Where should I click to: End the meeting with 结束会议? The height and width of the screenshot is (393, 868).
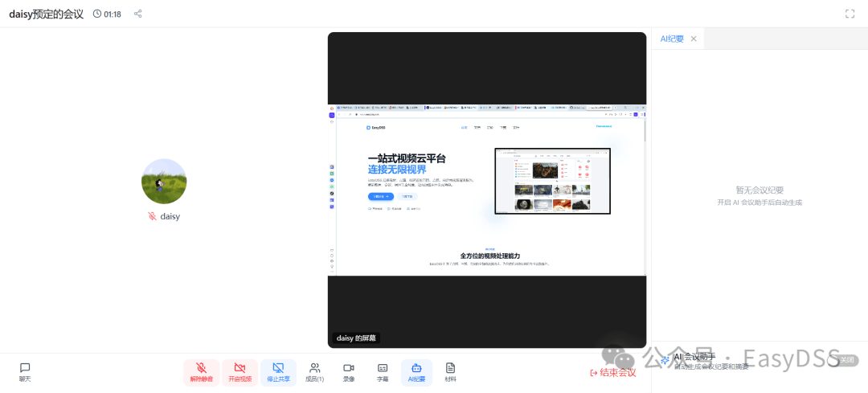[612, 373]
